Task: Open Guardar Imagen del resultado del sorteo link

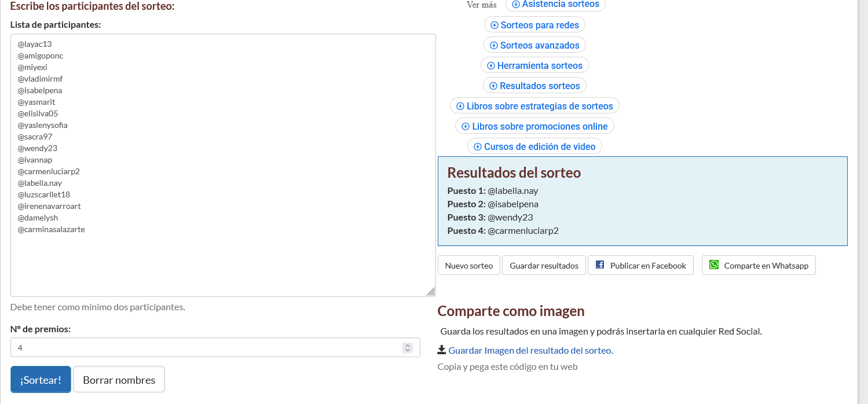Action: point(530,350)
